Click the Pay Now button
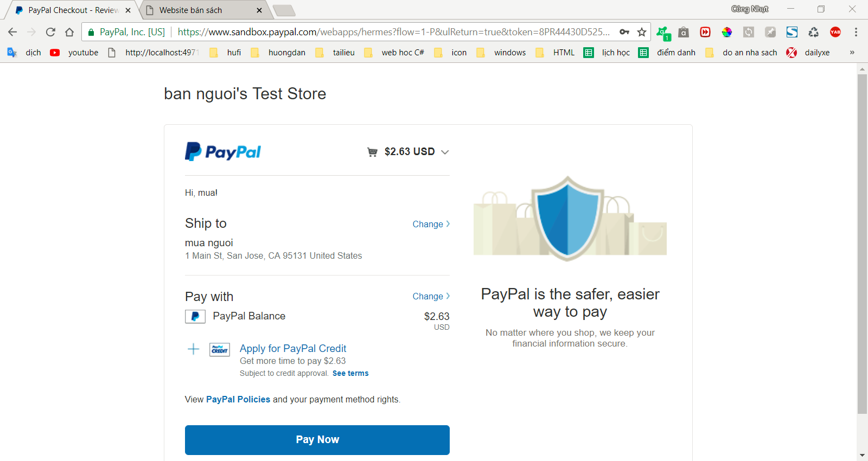 pos(317,440)
